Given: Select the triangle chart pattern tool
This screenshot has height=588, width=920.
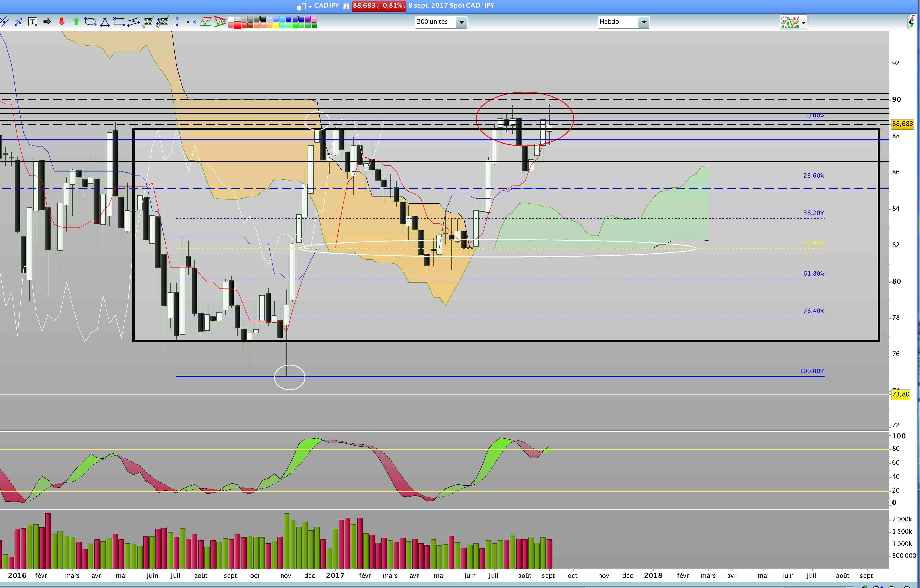Looking at the screenshot, I should 220,22.
